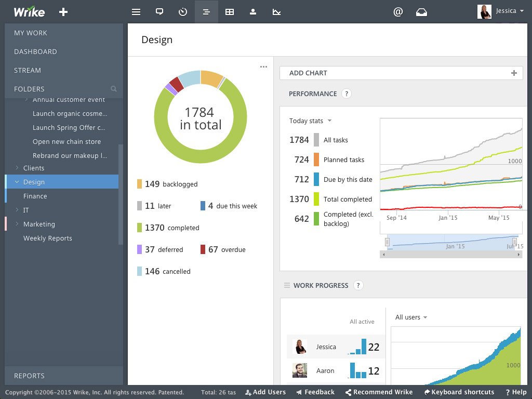The height and width of the screenshot is (399, 532).
Task: Collapse the Design folder in the sidebar
Action: tap(16, 182)
